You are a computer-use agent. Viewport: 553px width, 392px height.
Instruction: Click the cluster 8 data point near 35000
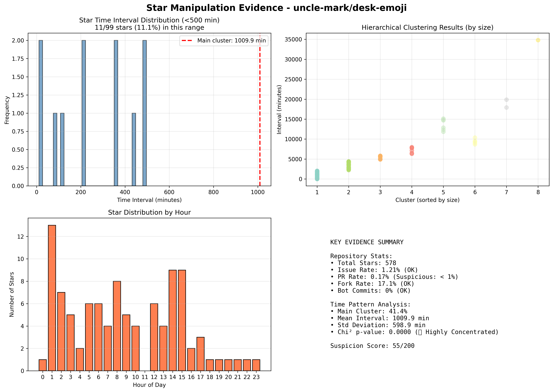point(538,40)
